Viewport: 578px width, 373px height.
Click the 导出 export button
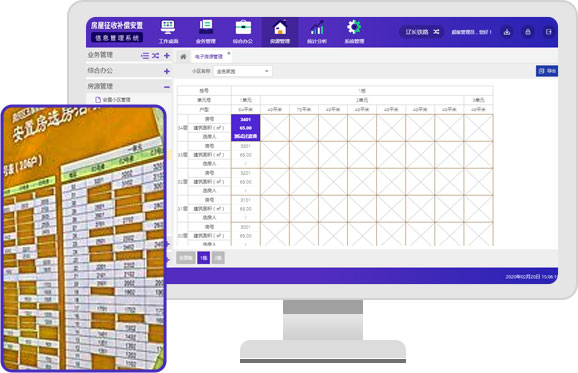tap(547, 71)
